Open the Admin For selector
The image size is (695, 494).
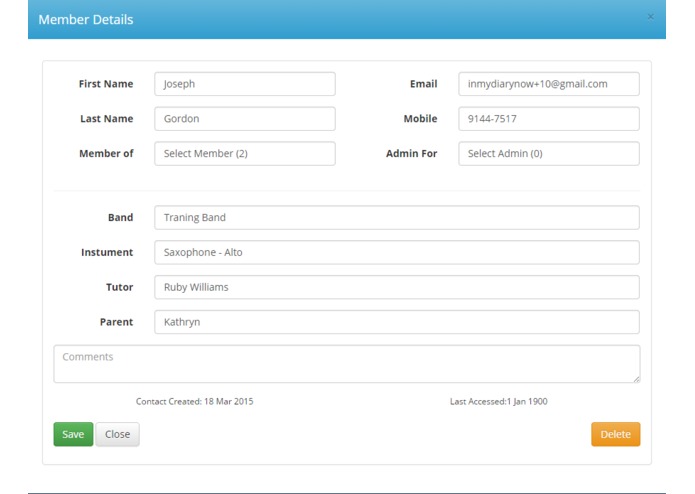pyautogui.click(x=549, y=153)
